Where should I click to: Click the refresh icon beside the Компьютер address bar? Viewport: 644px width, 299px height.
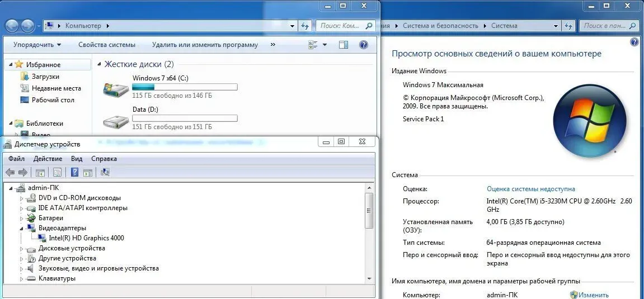(305, 26)
